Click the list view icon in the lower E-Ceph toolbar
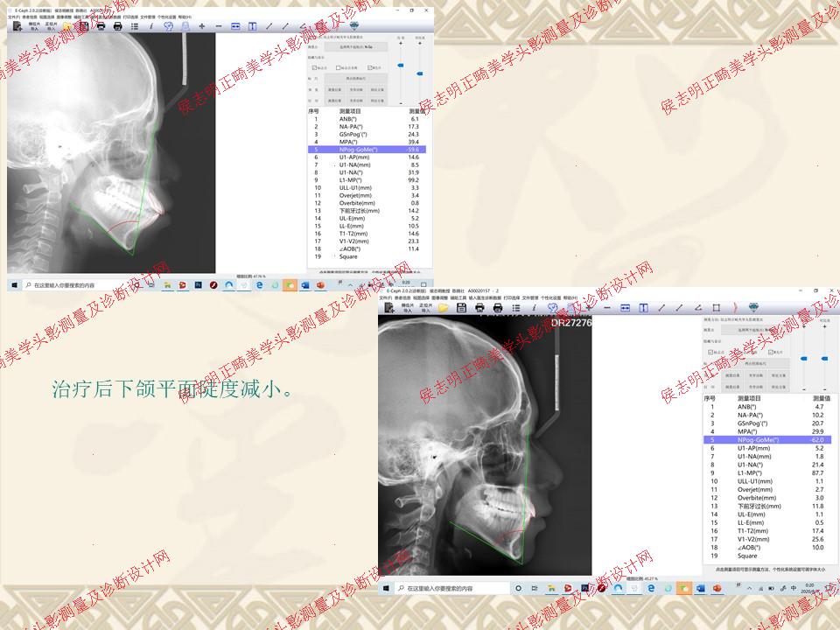Image resolution: width=840 pixels, height=630 pixels. [x=516, y=307]
